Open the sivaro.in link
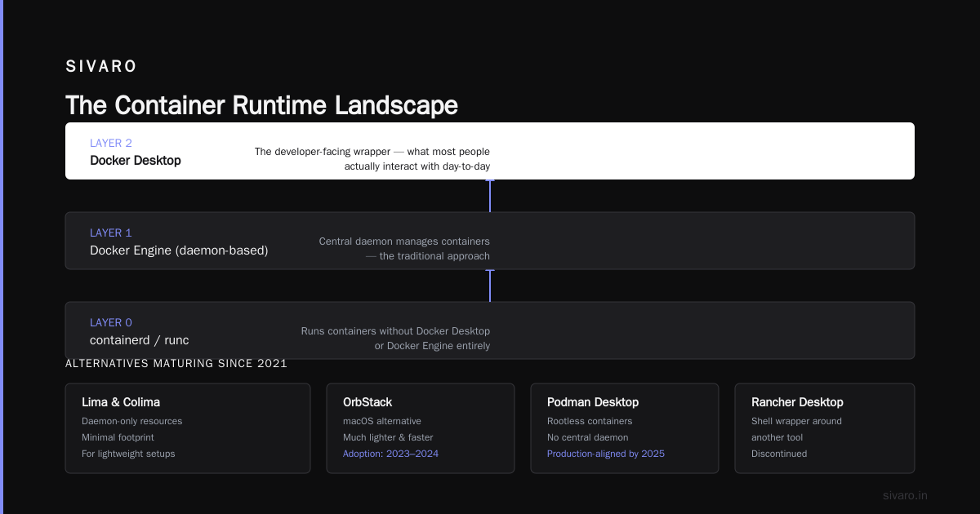 (x=906, y=495)
